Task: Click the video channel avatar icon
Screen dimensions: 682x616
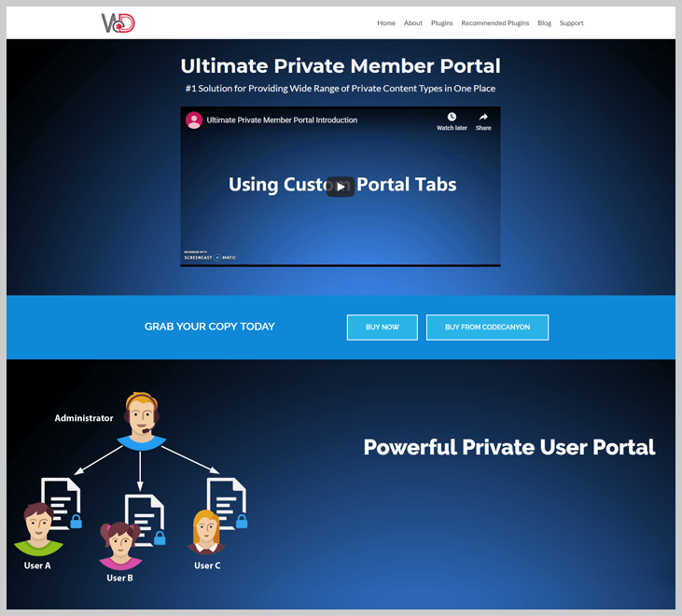Action: point(194,120)
